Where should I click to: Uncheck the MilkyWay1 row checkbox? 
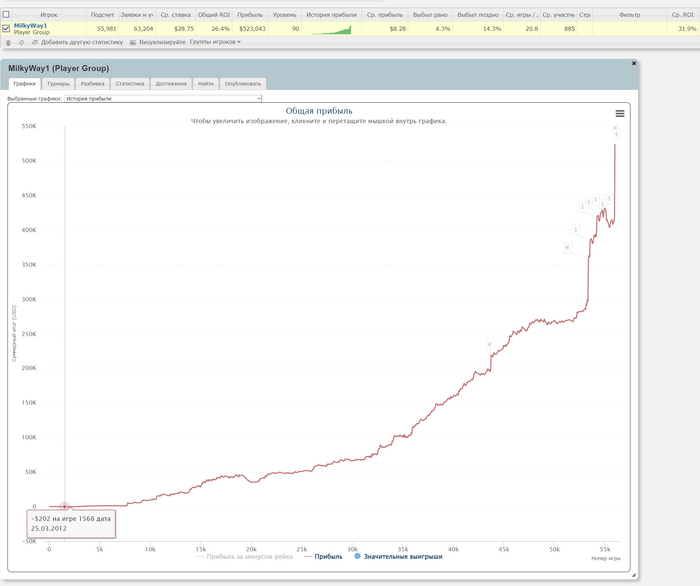coord(6,29)
